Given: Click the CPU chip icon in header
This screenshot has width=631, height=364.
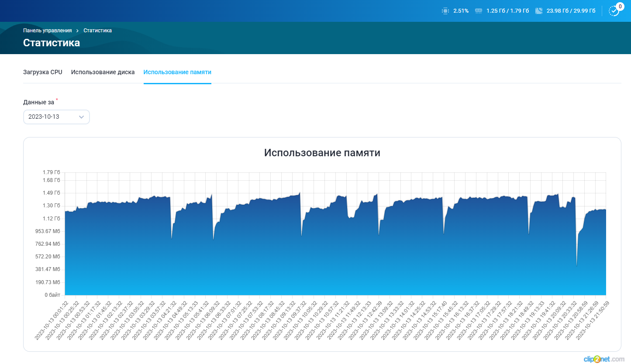Looking at the screenshot, I should point(445,11).
